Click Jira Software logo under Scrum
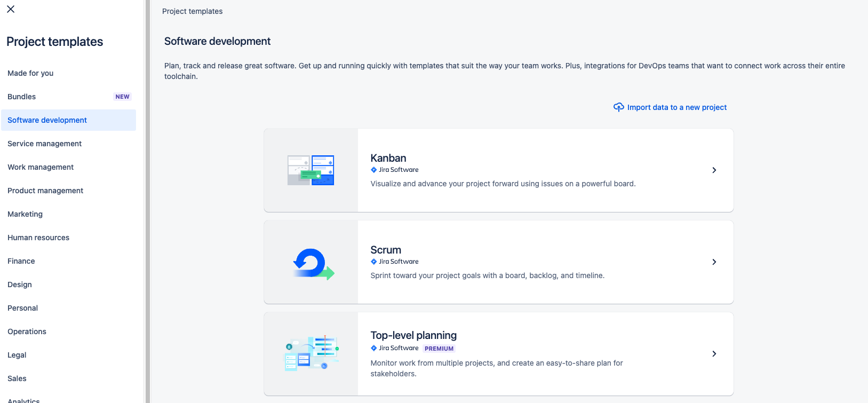 click(x=395, y=262)
